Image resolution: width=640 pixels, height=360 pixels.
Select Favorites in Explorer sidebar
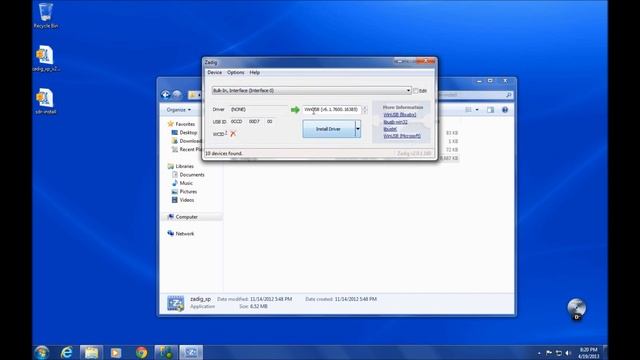click(181, 124)
